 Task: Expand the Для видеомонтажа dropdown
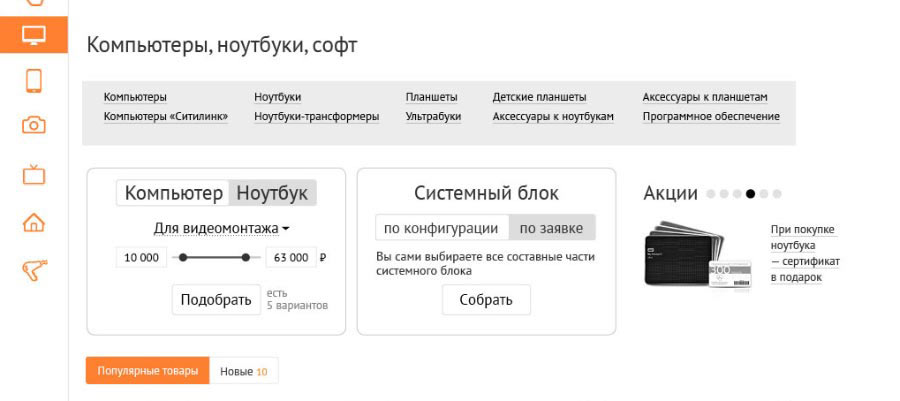point(221,228)
